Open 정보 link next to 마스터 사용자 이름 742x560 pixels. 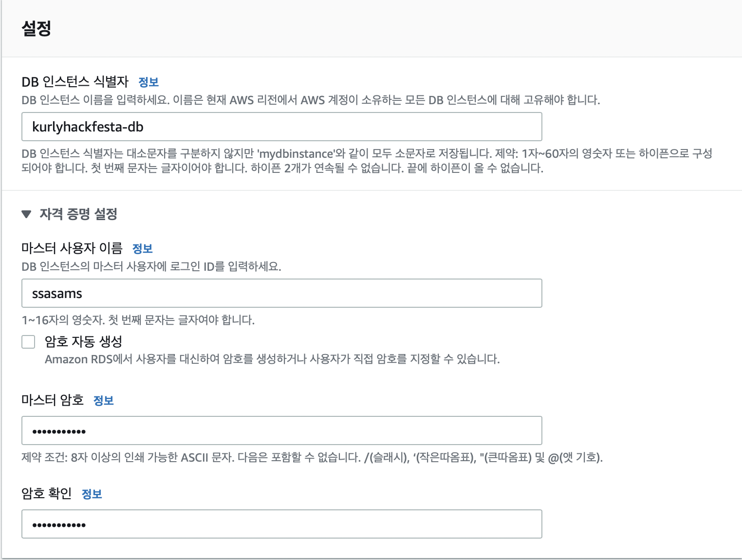143,248
